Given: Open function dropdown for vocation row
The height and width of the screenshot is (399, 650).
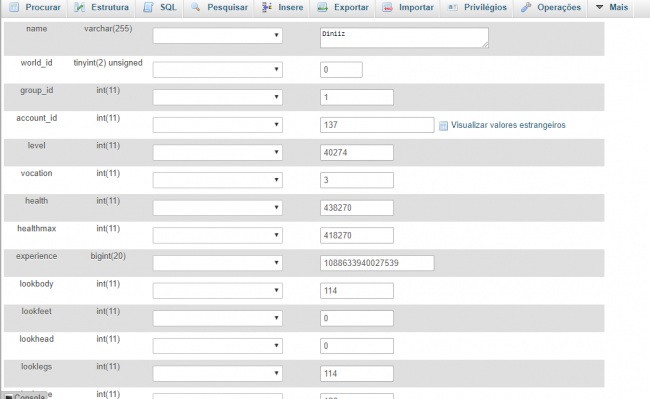Looking at the screenshot, I should (218, 180).
